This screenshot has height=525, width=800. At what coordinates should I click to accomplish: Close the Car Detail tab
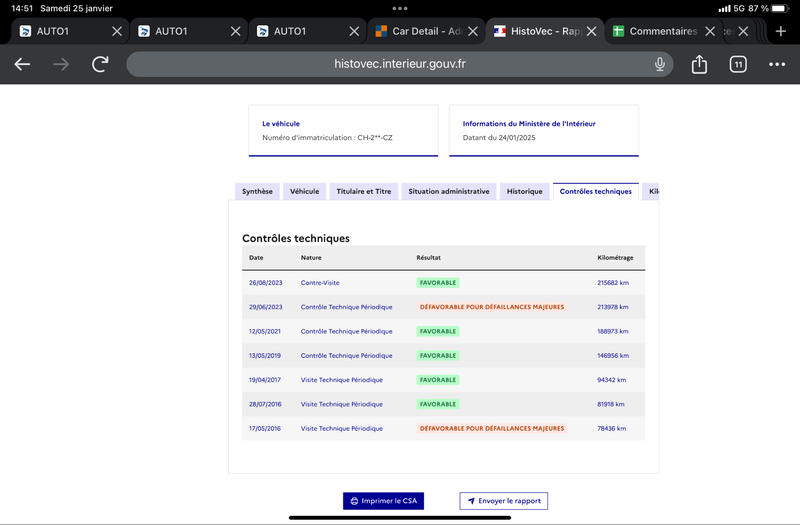click(x=473, y=31)
